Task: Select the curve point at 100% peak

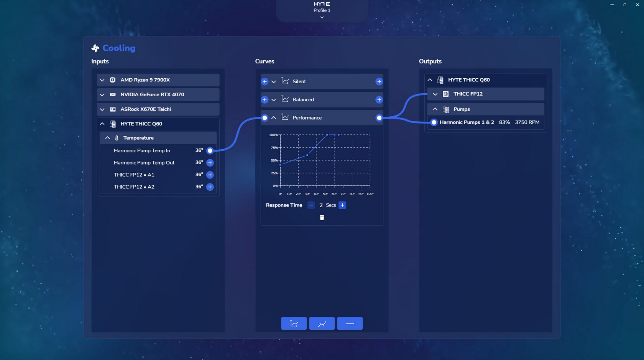Action: tap(327, 135)
